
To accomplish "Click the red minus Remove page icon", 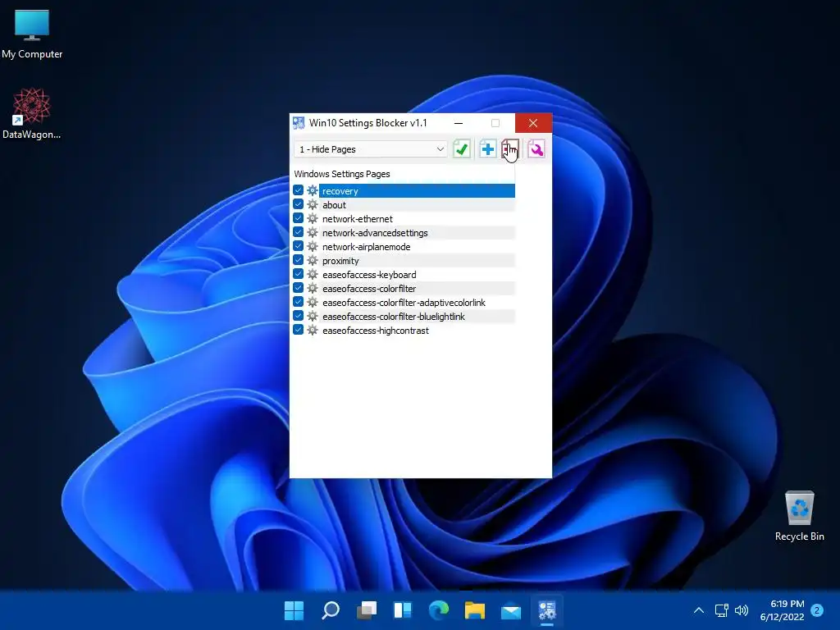I will click(510, 149).
